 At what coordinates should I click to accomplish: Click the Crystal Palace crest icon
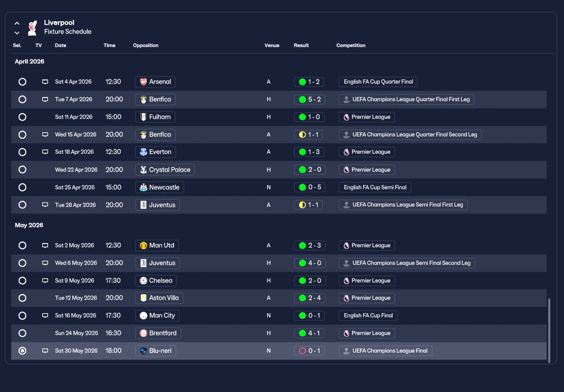click(143, 170)
